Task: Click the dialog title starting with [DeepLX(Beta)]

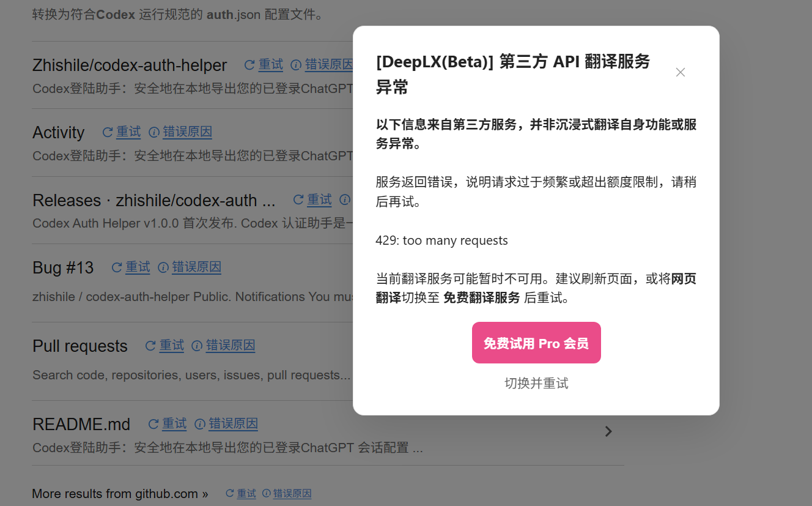Action: tap(513, 74)
